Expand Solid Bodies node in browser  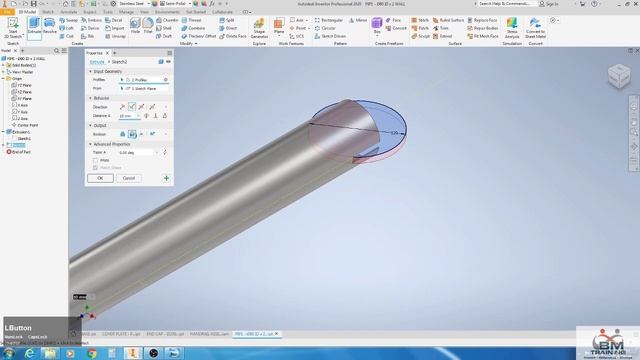pyautogui.click(x=3, y=65)
